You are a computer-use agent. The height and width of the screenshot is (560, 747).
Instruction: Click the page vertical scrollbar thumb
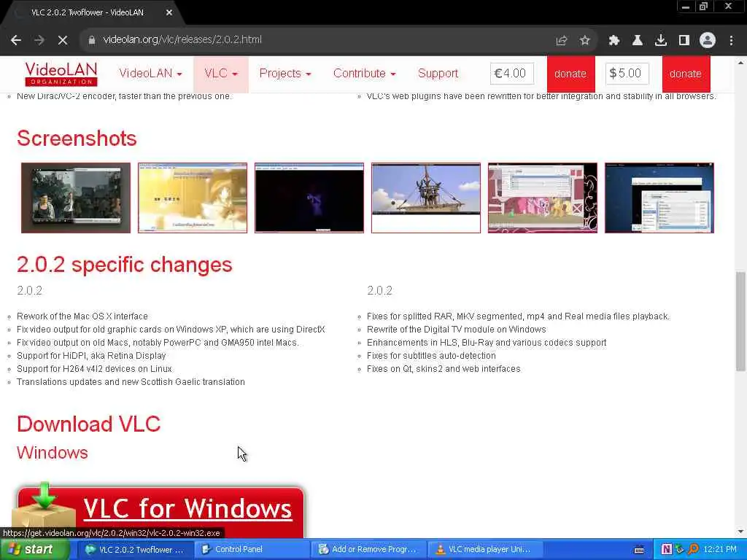coord(740,322)
